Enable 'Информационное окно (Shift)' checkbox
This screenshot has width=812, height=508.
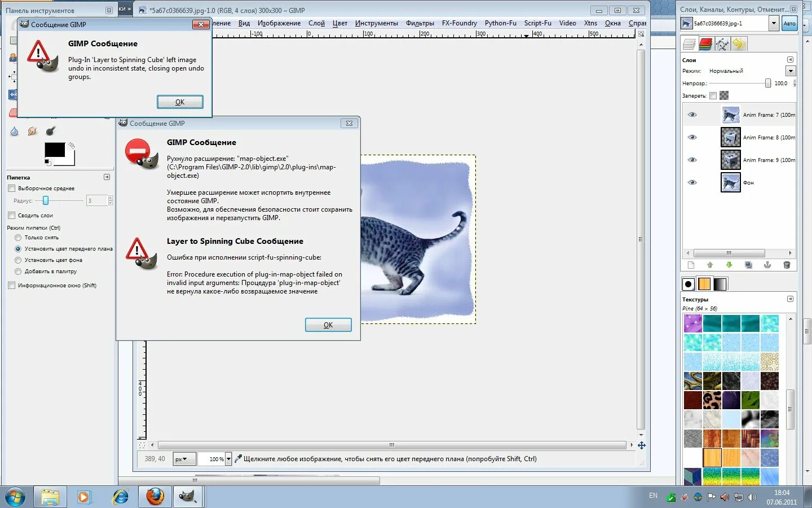pyautogui.click(x=11, y=285)
